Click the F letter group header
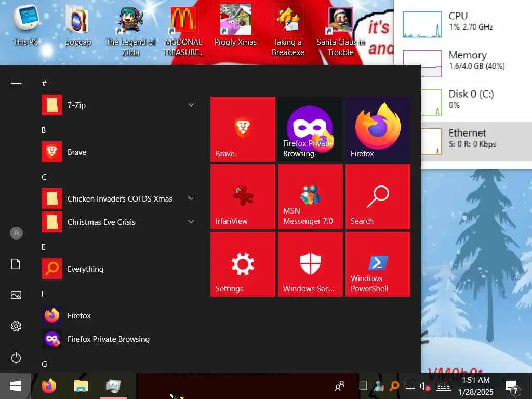The height and width of the screenshot is (399, 532). 44,294
